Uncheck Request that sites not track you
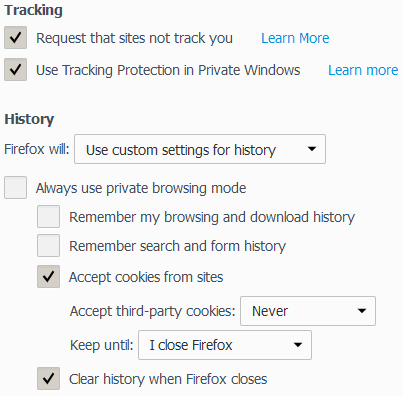The image size is (403, 396). coord(15,38)
